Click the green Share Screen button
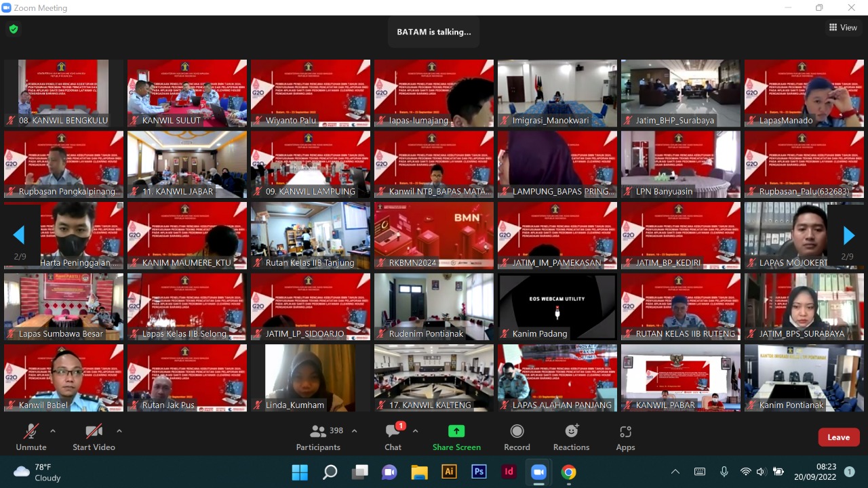Image resolution: width=868 pixels, height=488 pixels. [x=456, y=437]
